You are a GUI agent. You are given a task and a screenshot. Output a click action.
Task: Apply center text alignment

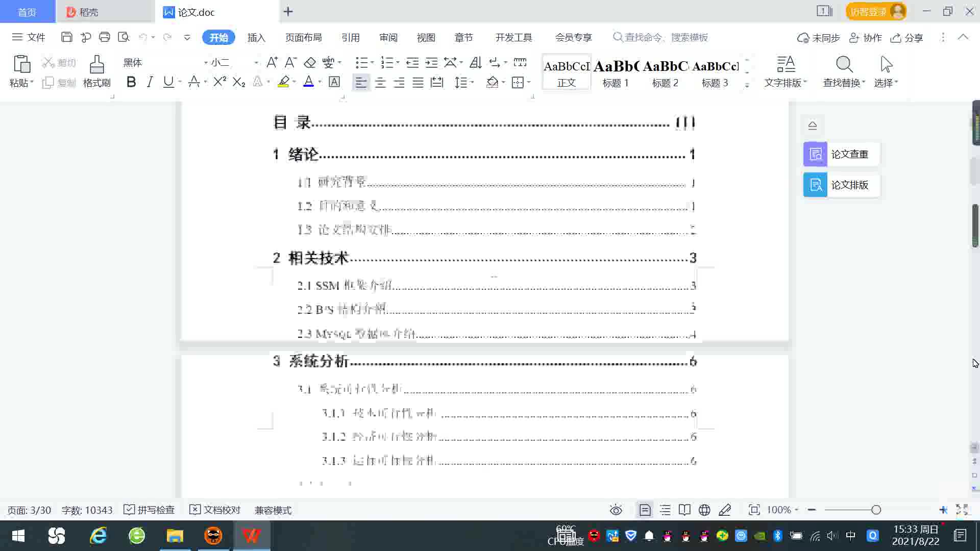(380, 83)
